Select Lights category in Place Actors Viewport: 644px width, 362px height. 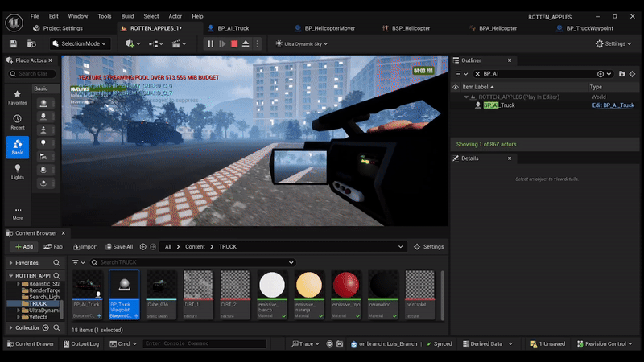(17, 172)
